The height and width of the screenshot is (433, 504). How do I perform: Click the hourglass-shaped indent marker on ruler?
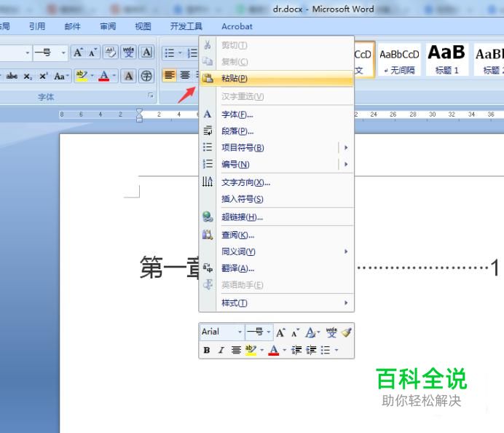pos(139,115)
